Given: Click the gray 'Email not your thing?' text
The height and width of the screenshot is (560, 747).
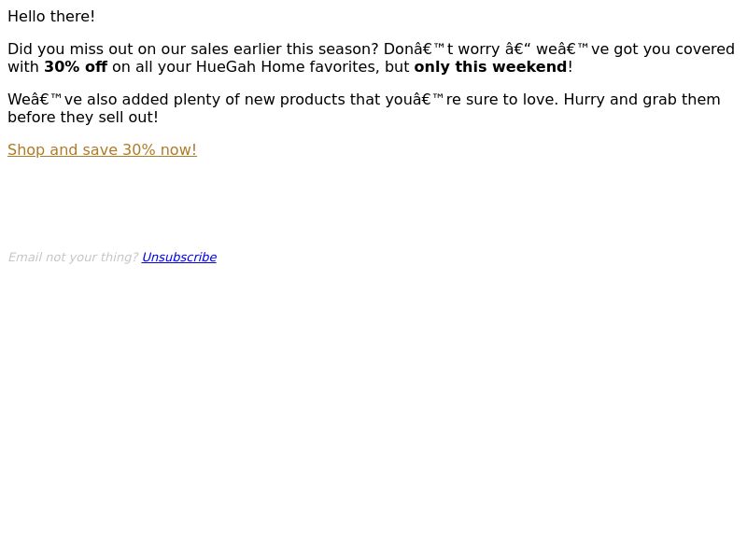Looking at the screenshot, I should coord(73,258).
